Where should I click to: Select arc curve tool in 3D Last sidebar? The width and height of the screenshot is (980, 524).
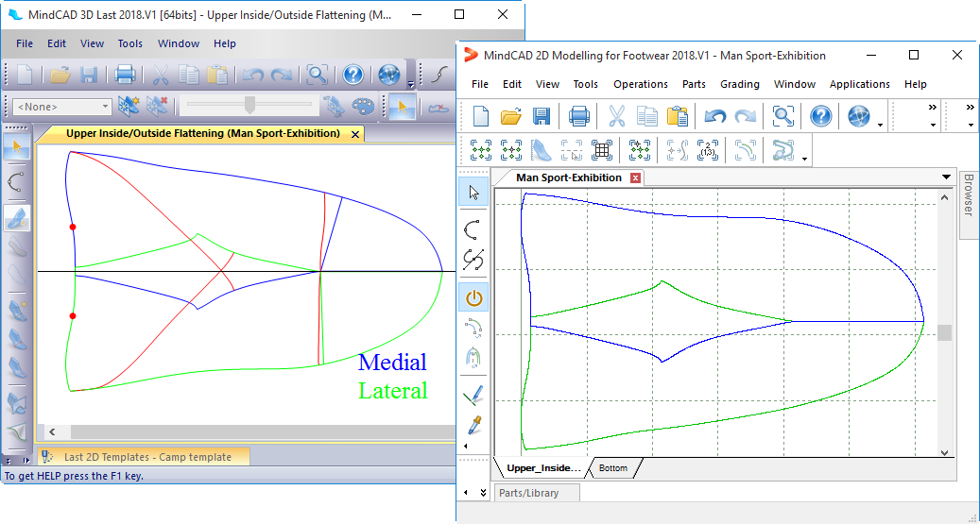coord(17,181)
